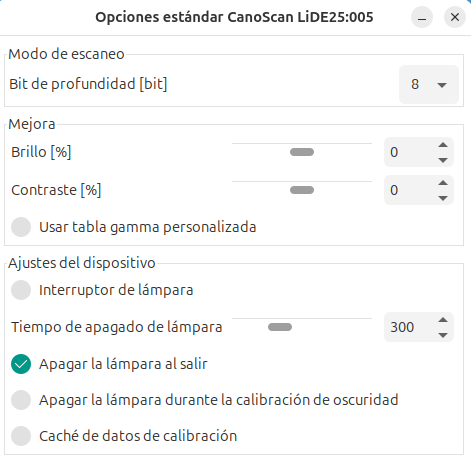
Task: Toggle Interruptor de lámpara checkbox
Action: tap(21, 290)
